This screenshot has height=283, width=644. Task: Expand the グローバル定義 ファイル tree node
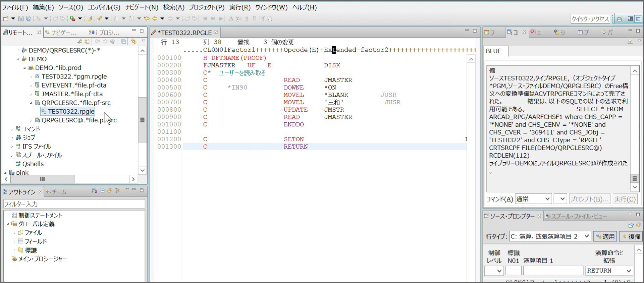(x=14, y=233)
